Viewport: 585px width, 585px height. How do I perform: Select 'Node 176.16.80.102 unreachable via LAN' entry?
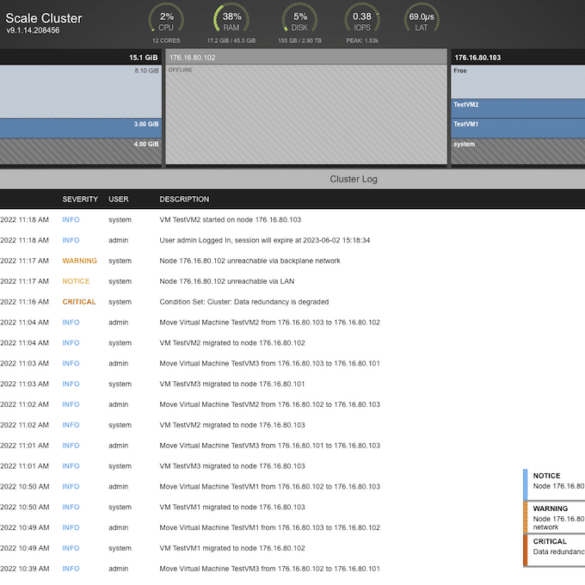(x=227, y=281)
